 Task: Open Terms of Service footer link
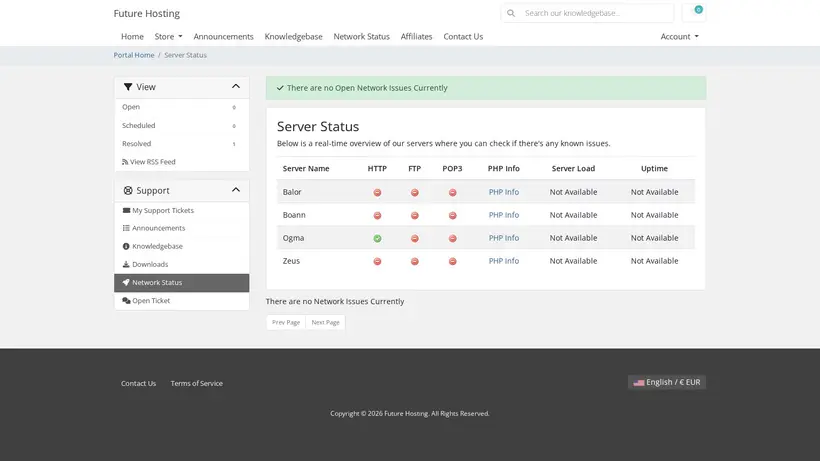click(197, 383)
